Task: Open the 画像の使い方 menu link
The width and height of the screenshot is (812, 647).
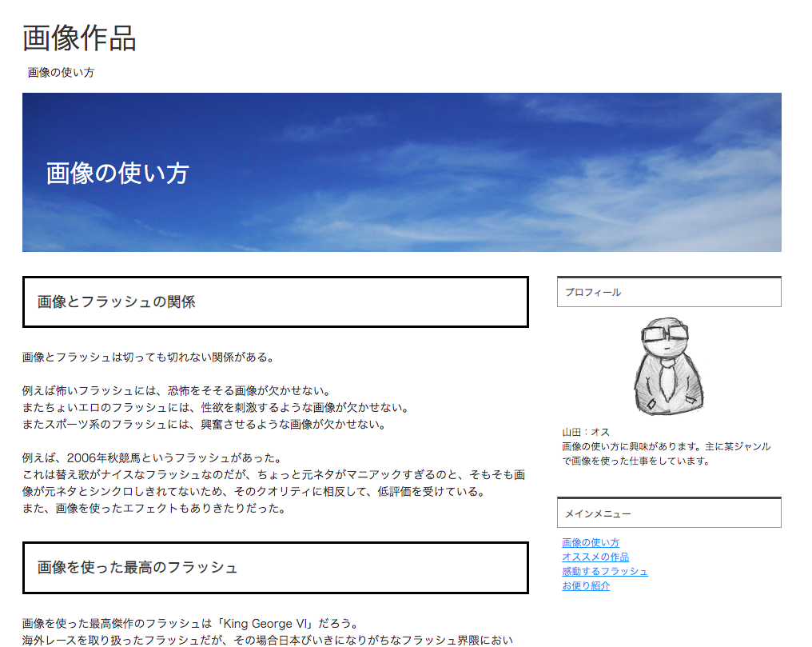Action: pos(591,542)
